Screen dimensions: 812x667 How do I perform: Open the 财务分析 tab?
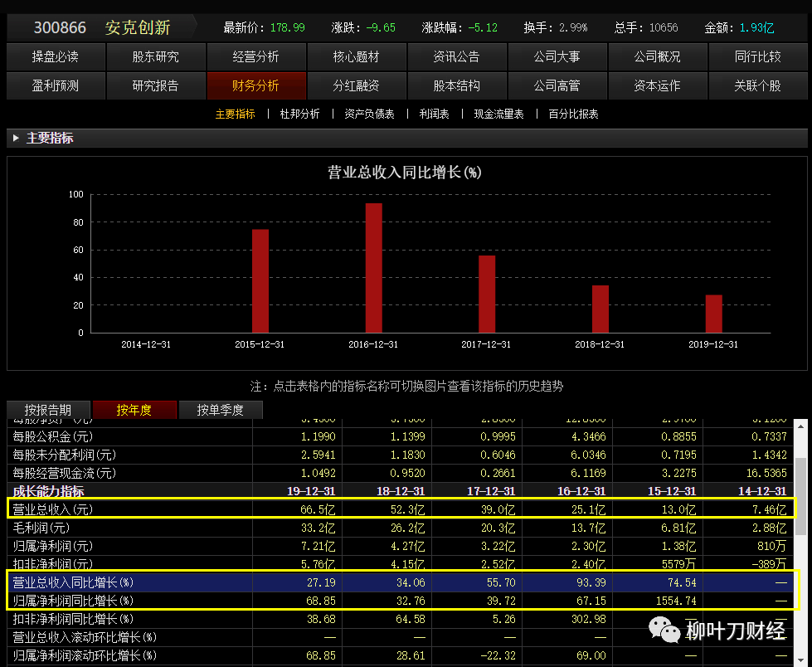(255, 85)
